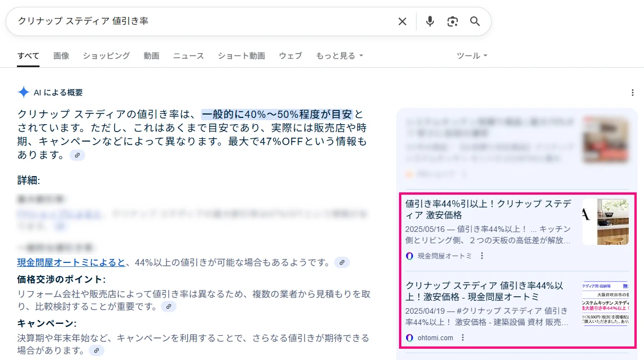Image resolution: width=644 pixels, height=360 pixels.
Task: Start voice search with the microphone icon
Action: (x=430, y=21)
